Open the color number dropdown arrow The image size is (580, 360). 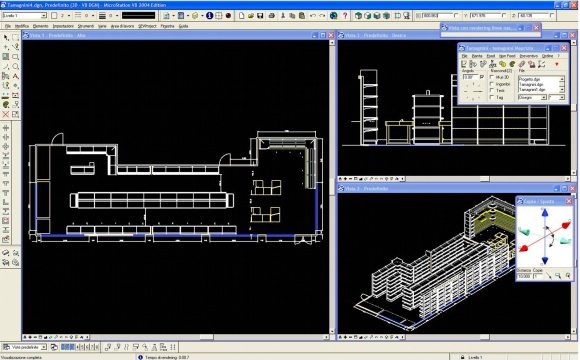pyautogui.click(x=69, y=16)
